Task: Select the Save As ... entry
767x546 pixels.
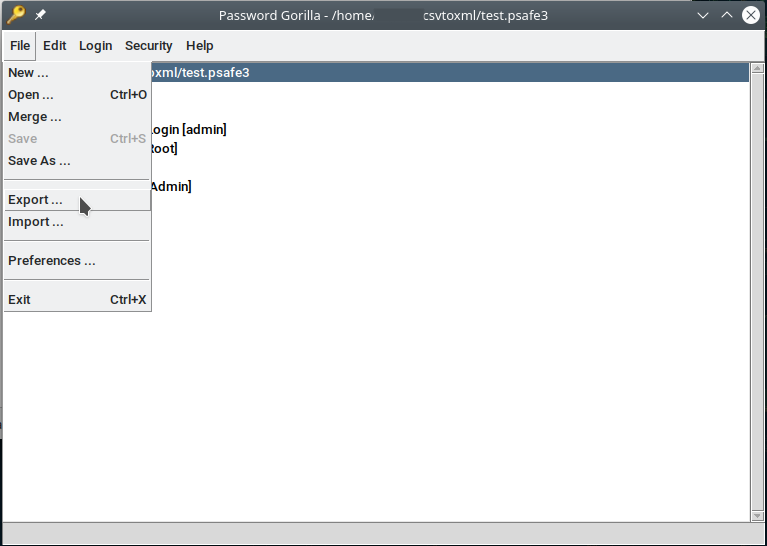Action: pyautogui.click(x=77, y=161)
